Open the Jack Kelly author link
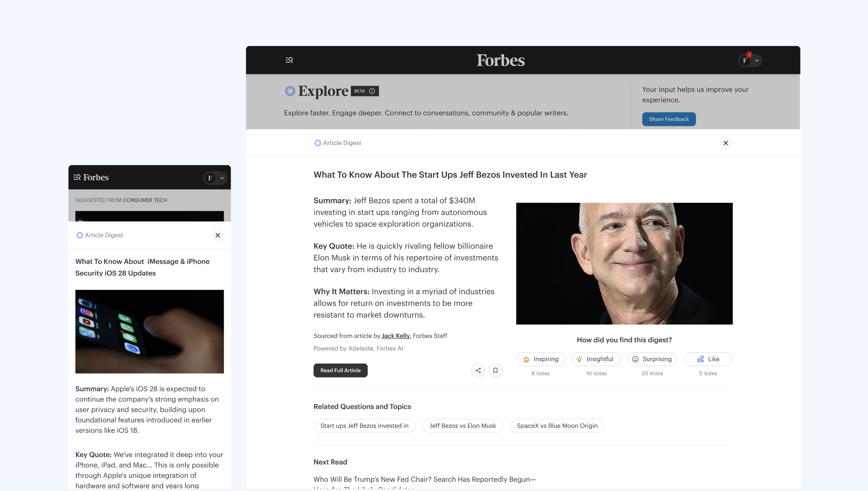 point(395,336)
